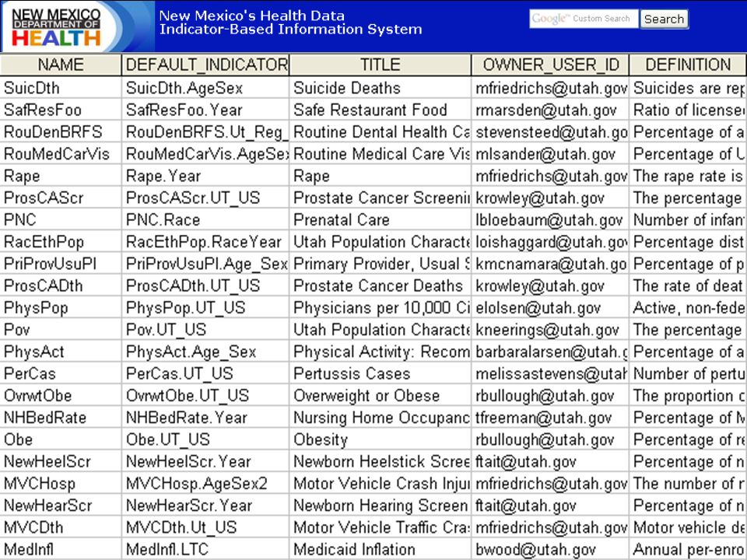Select the Rape.Year indicator cell
This screenshot has height=560, width=747.
coord(205,176)
